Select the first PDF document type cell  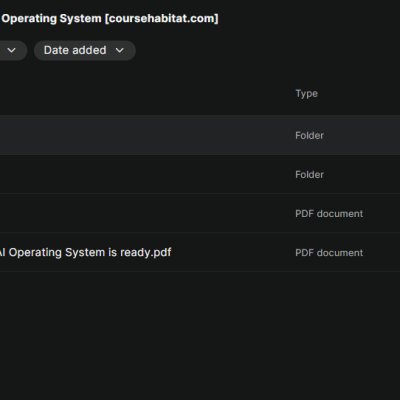329,213
